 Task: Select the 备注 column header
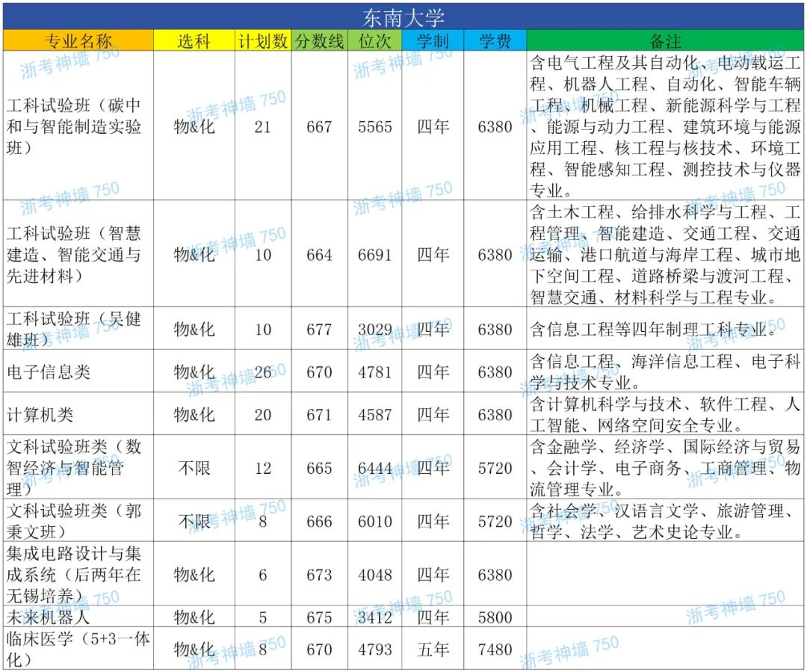point(665,40)
